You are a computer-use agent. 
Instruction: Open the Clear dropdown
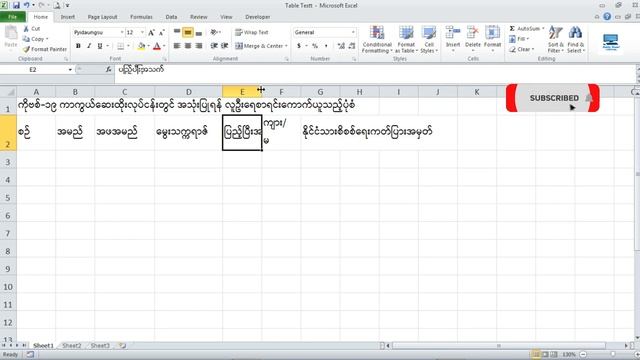[521, 49]
